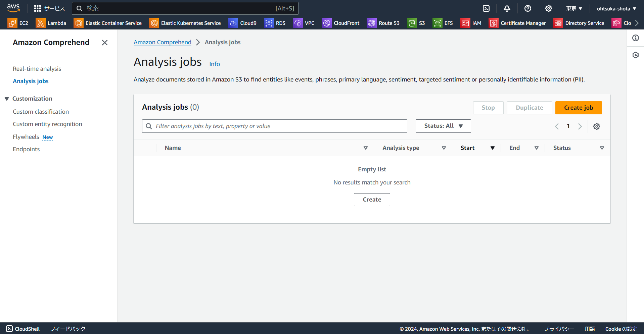Open EFS shortcut
The height and width of the screenshot is (334, 644).
[443, 23]
